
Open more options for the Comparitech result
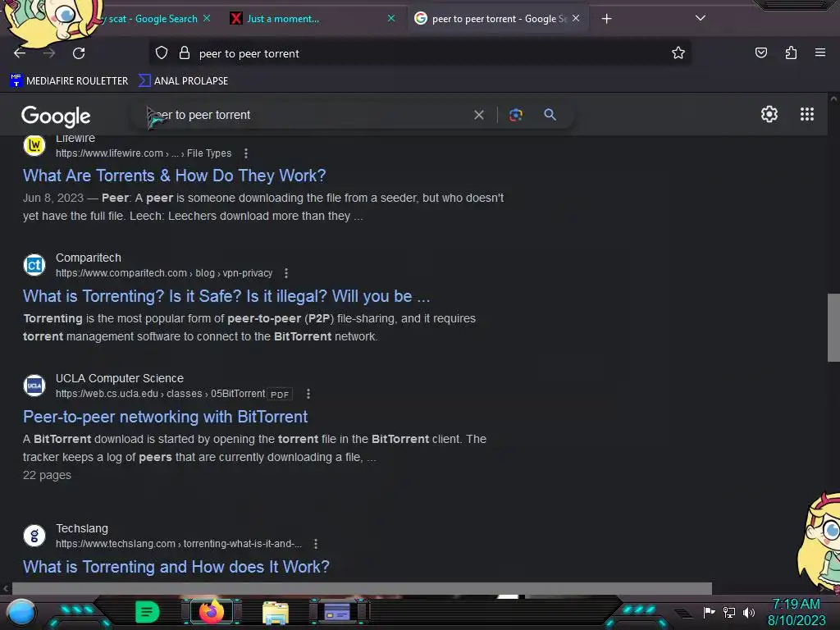coord(286,273)
